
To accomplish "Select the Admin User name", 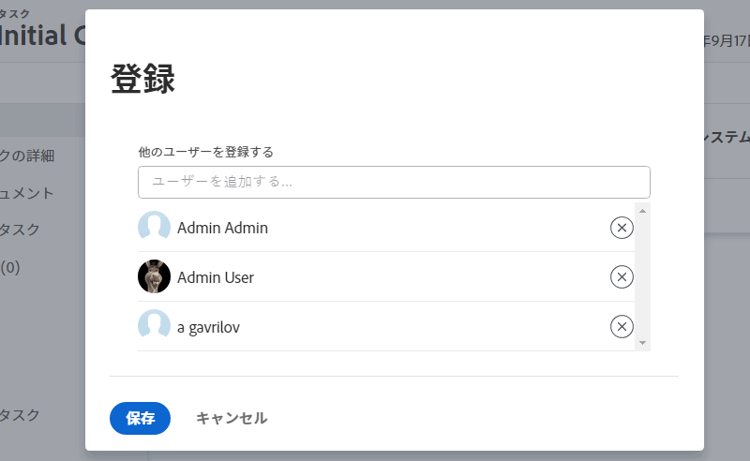I will tap(215, 277).
